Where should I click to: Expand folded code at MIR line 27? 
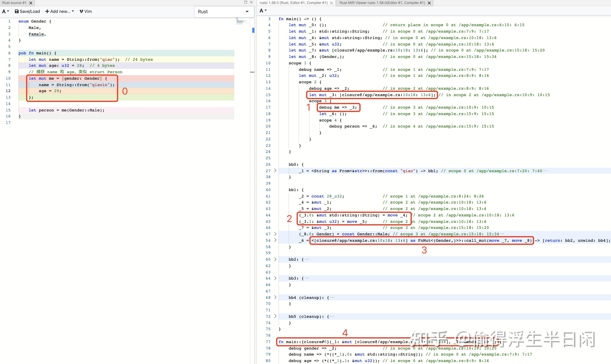(x=275, y=171)
